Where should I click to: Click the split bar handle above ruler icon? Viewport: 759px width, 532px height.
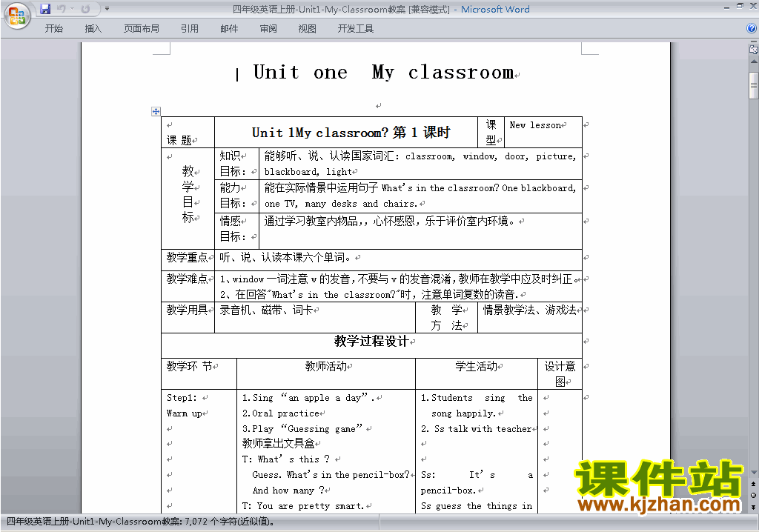753,42
